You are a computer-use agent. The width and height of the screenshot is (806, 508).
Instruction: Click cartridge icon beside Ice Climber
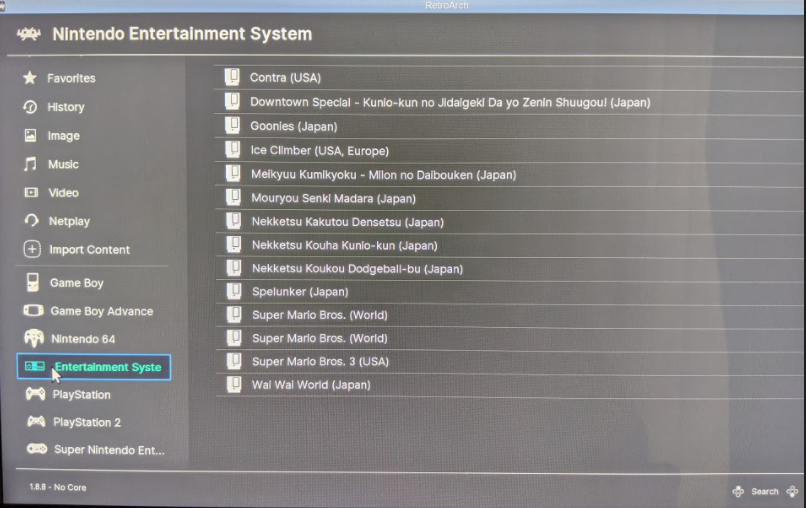click(x=233, y=150)
